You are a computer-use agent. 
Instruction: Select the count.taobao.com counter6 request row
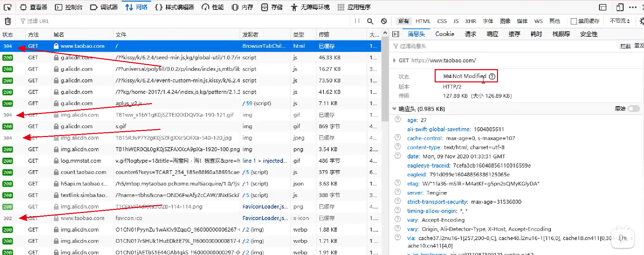190,172
